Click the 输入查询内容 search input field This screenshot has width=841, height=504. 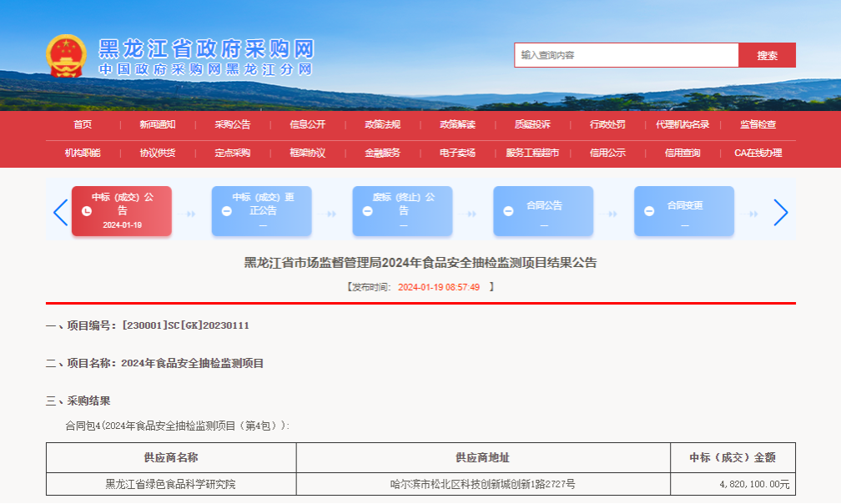(626, 55)
